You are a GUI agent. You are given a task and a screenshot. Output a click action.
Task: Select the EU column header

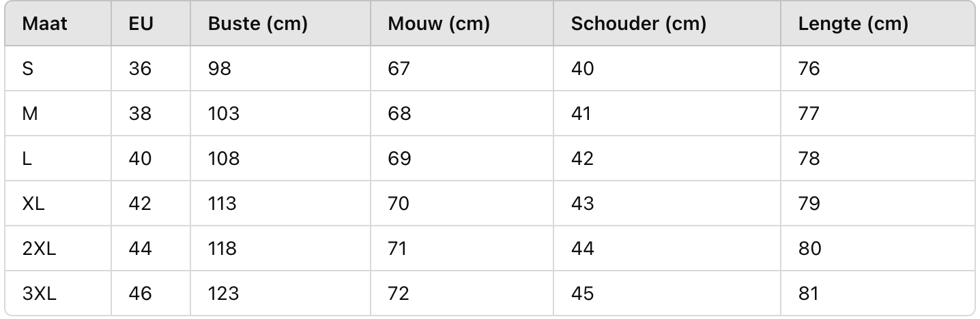(152, 24)
